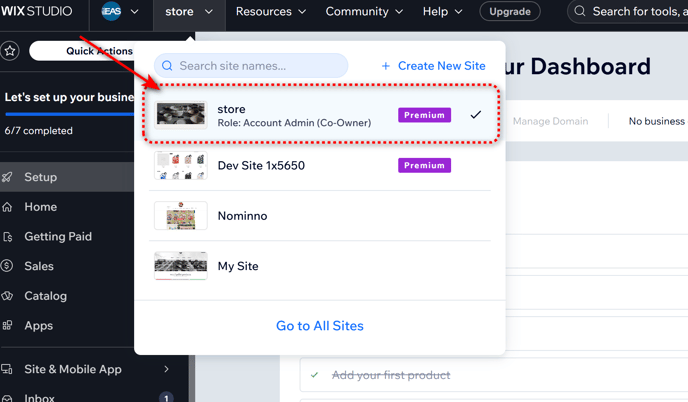Click the Dev Site 1x5650 thumbnail

[181, 165]
